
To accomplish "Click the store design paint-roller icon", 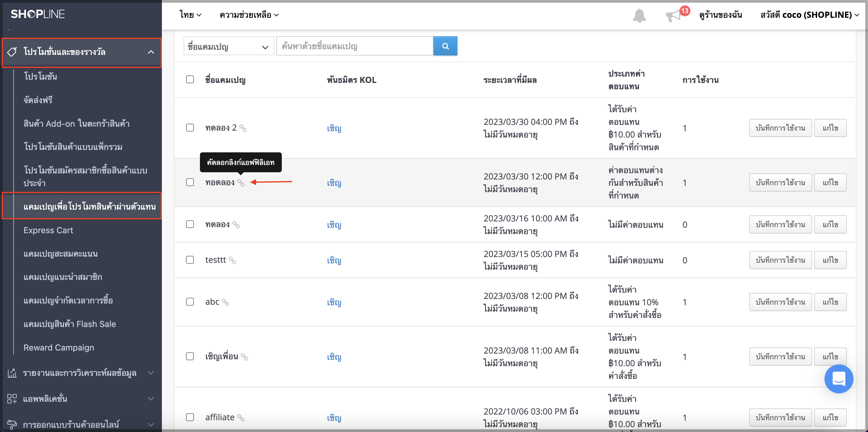I will click(x=12, y=424).
